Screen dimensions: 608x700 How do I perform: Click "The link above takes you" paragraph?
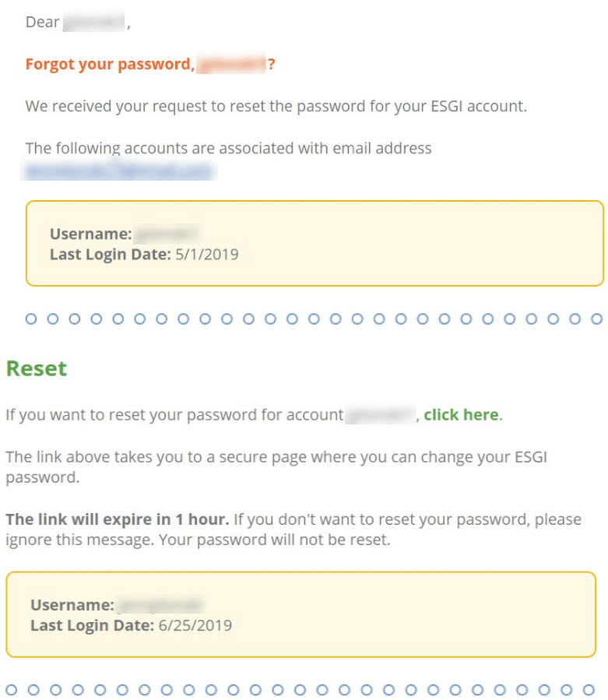point(276,467)
